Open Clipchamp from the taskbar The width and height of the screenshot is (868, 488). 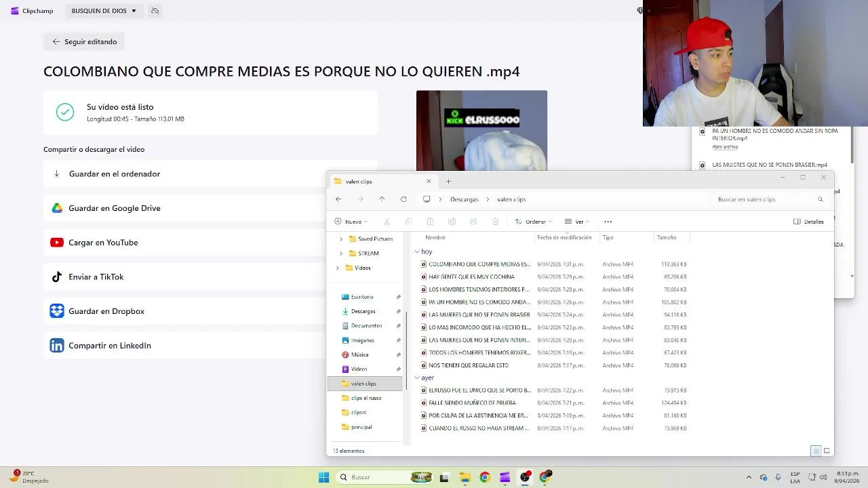505,477
